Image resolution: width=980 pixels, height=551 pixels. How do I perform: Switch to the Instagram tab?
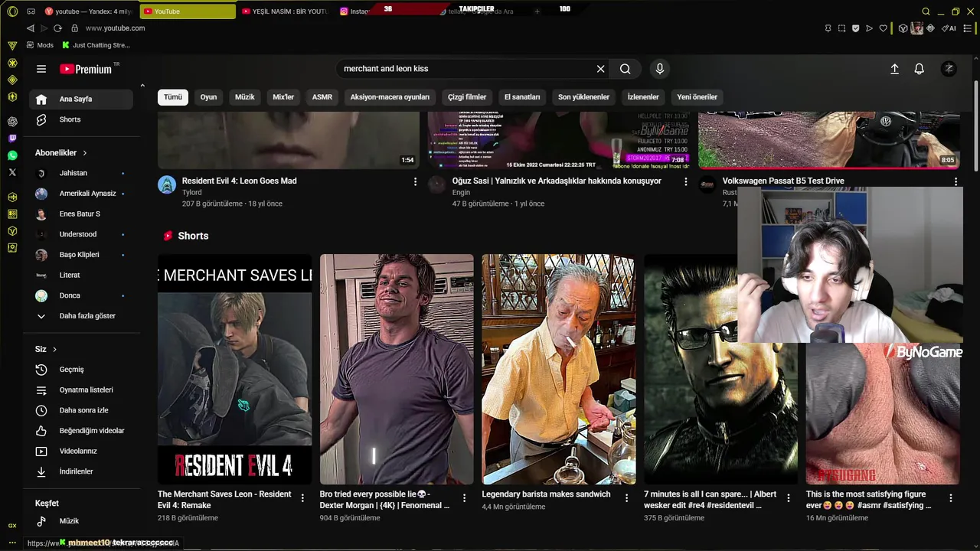pyautogui.click(x=354, y=11)
